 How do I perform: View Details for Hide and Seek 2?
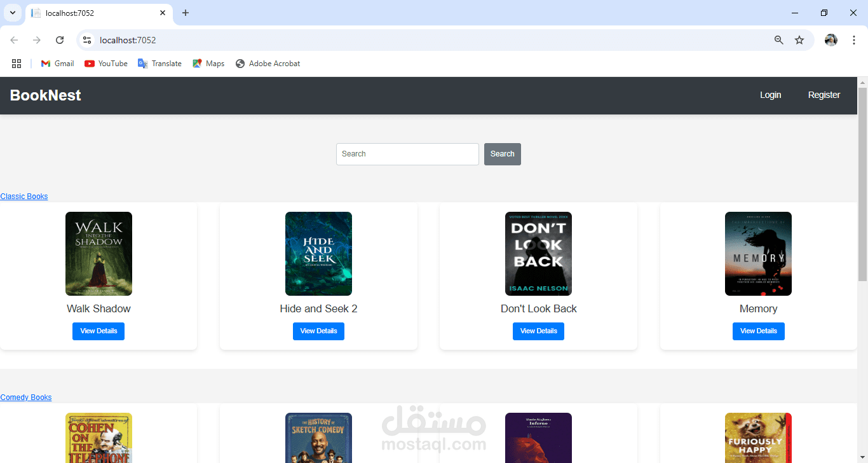[x=318, y=331]
